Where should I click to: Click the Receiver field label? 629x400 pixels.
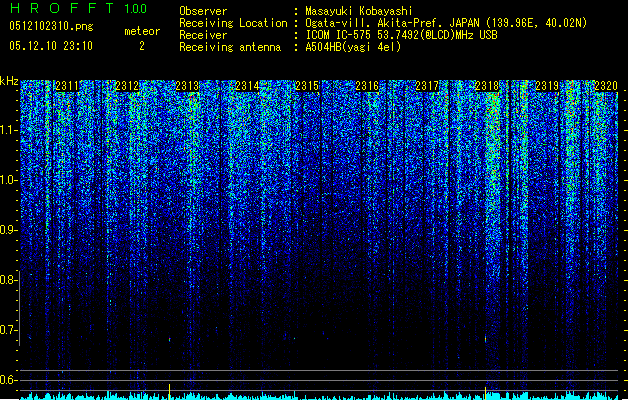coord(203,35)
